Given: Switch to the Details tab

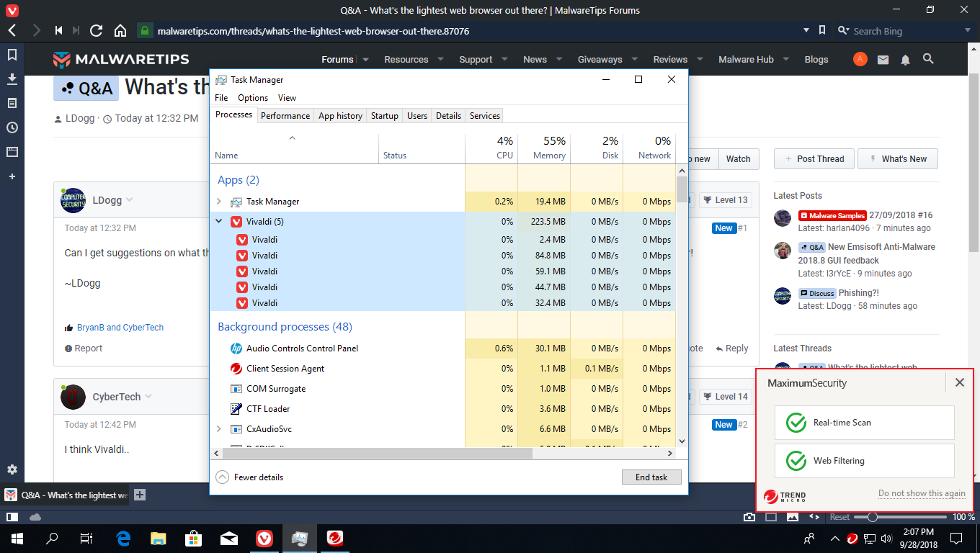Looking at the screenshot, I should pos(448,116).
